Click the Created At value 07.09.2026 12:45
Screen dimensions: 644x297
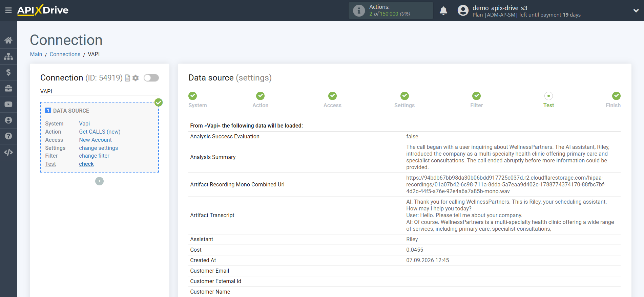(x=428, y=260)
